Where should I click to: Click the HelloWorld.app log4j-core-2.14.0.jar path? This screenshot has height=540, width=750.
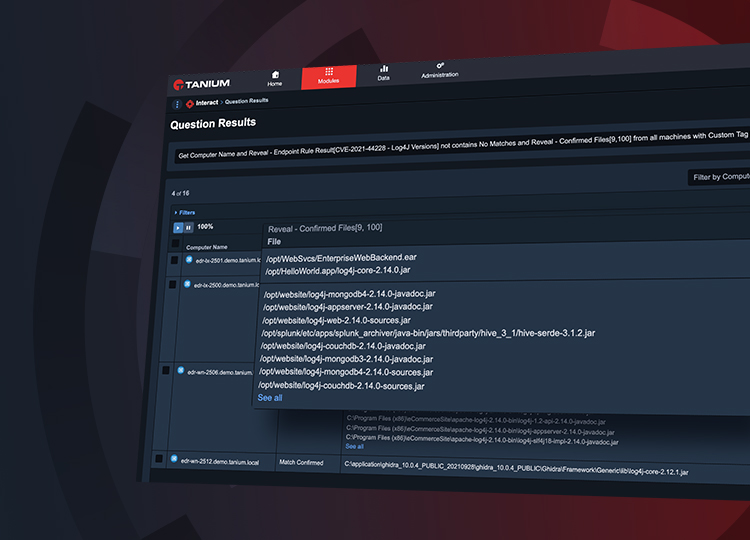coord(338,271)
